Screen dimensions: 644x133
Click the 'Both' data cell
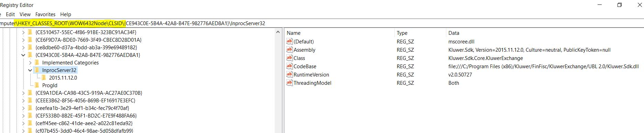coord(454,83)
